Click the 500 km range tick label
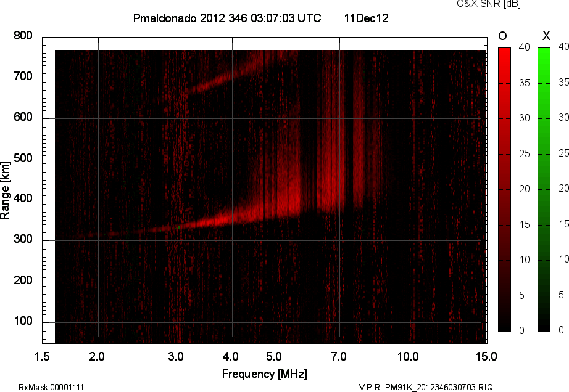The image size is (569, 392). [x=23, y=158]
